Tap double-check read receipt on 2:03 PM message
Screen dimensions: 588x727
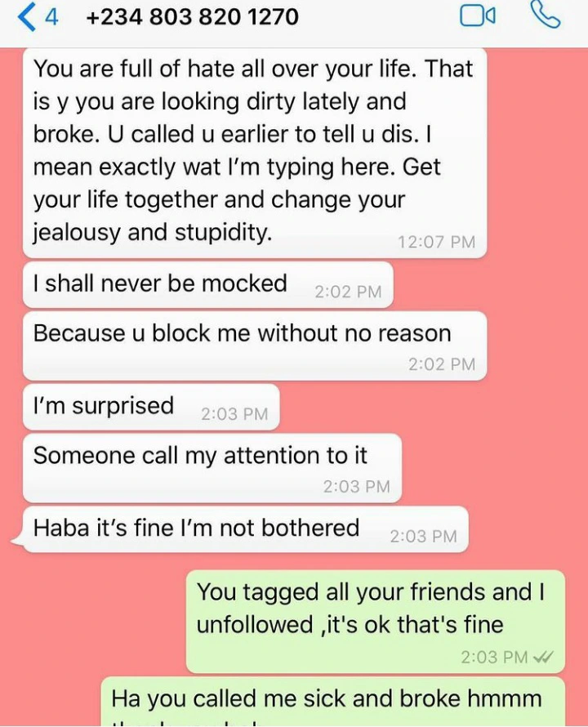(543, 657)
